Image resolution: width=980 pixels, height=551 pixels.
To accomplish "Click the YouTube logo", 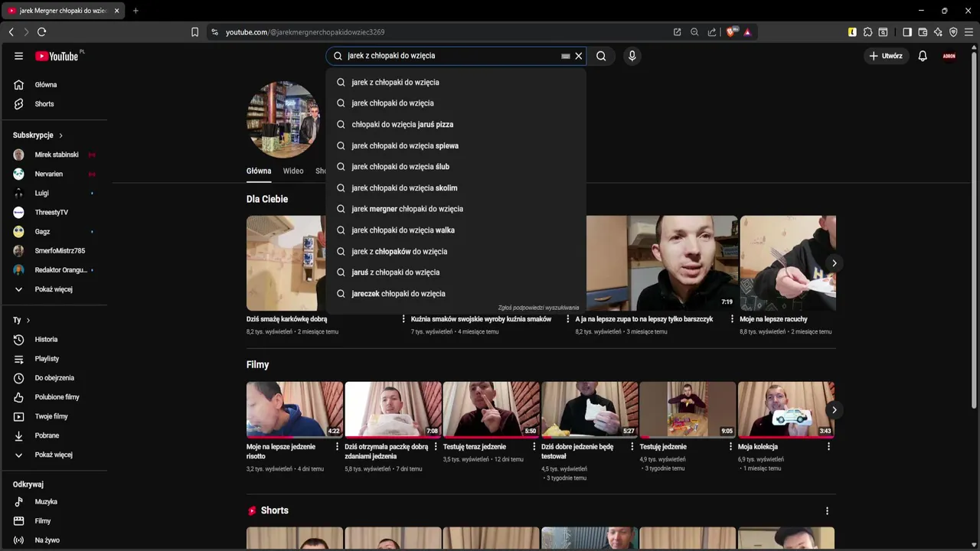I will pos(57,56).
